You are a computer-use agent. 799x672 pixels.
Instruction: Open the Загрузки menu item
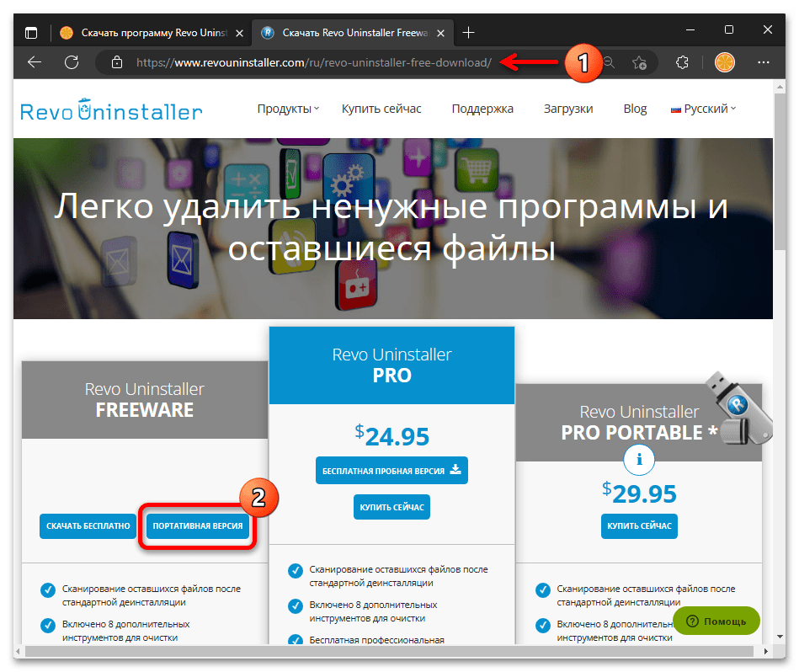[x=568, y=109]
